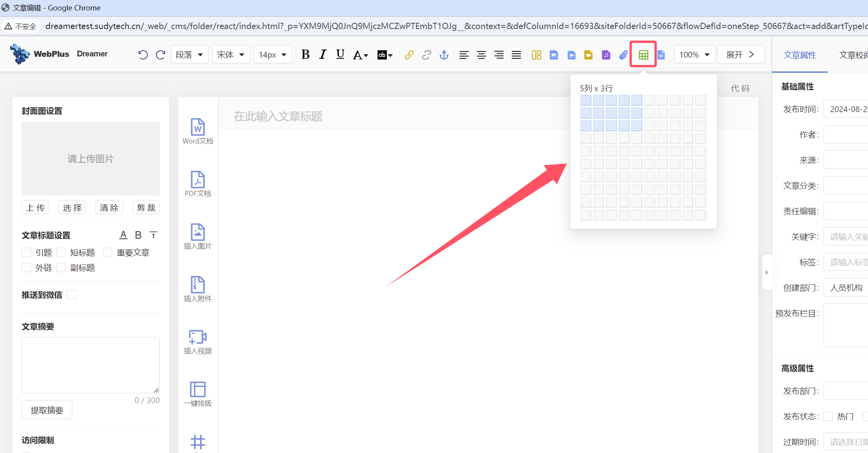Viewport: 868px width, 453px height.
Task: Switch to the 文章属性 tab
Action: point(800,55)
